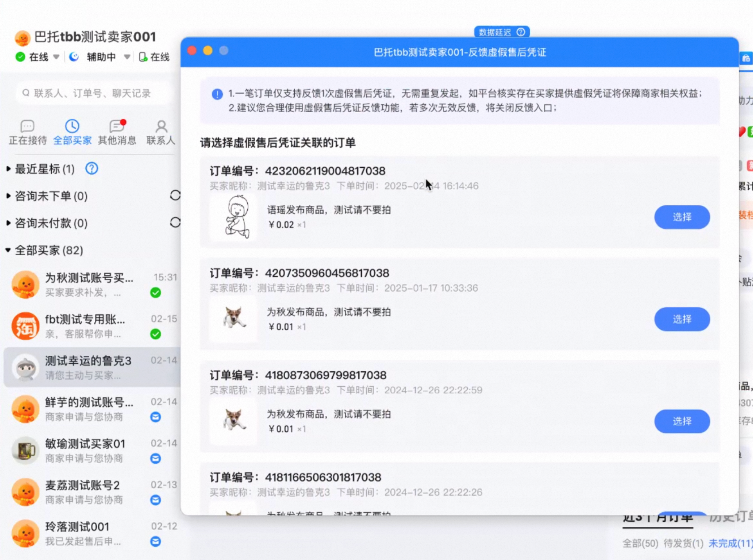Click the green check icon for fbt测试专用账
Viewport: 753px width, 560px height.
click(x=155, y=334)
